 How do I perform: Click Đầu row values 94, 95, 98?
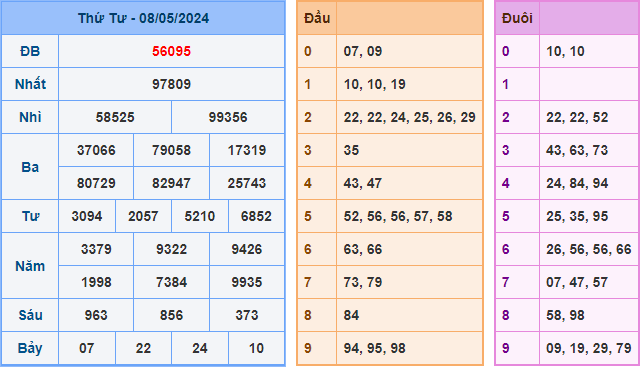[374, 348]
